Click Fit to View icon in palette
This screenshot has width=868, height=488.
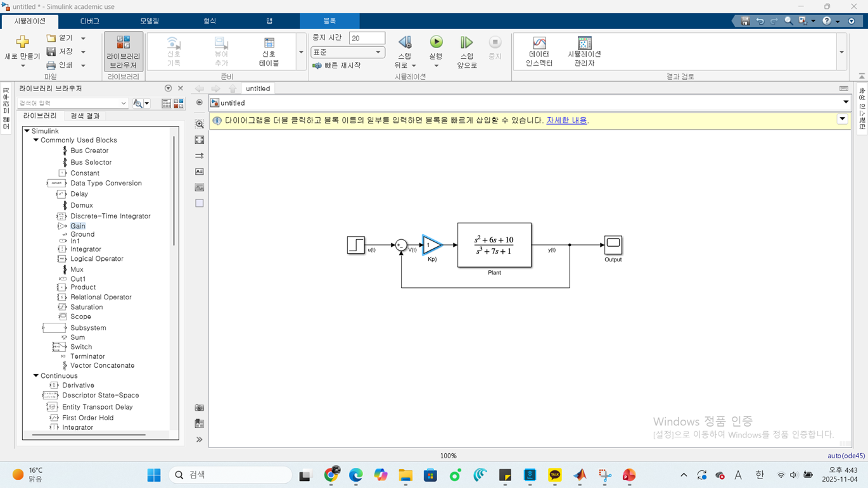click(x=200, y=140)
